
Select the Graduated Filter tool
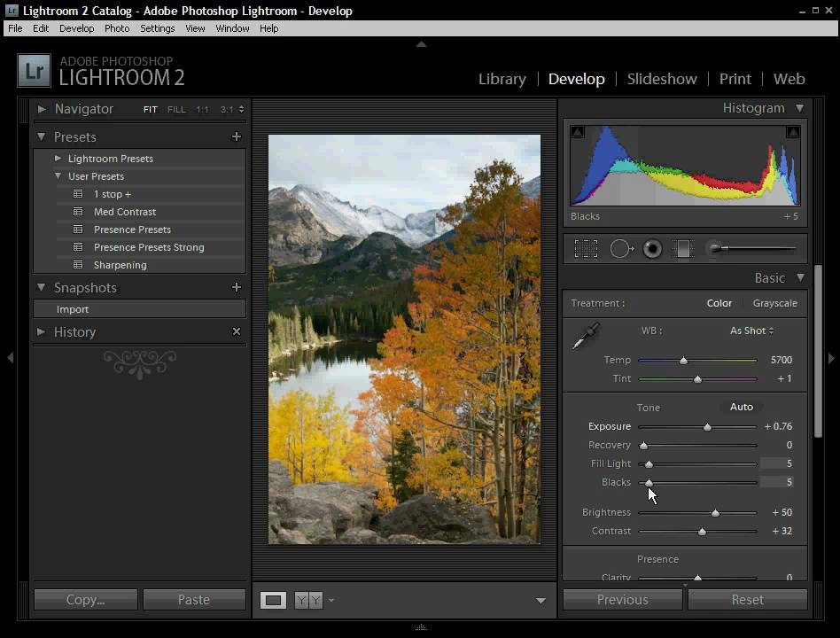click(x=683, y=249)
